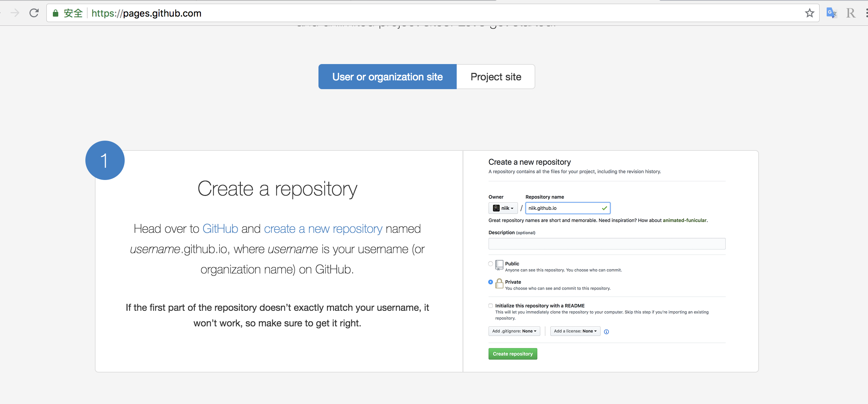
Task: Click the Description (optional) label
Action: click(512, 233)
